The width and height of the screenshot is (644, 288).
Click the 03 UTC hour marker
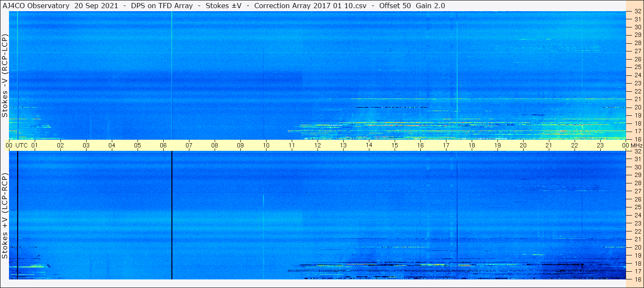point(86,145)
